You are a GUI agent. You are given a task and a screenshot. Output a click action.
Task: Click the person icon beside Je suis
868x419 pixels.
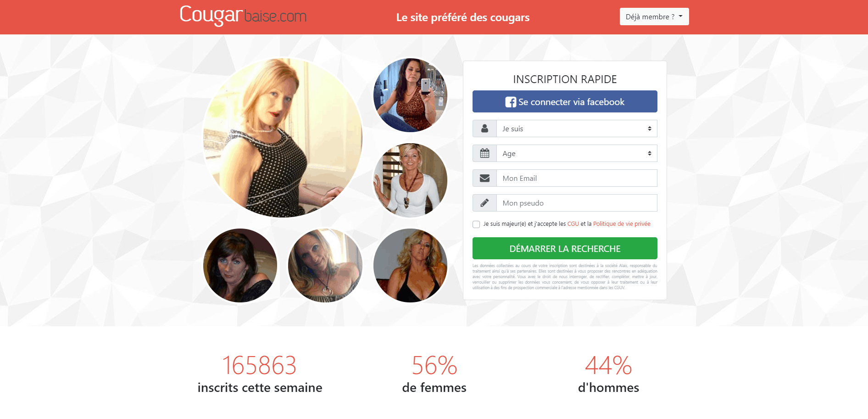[484, 128]
